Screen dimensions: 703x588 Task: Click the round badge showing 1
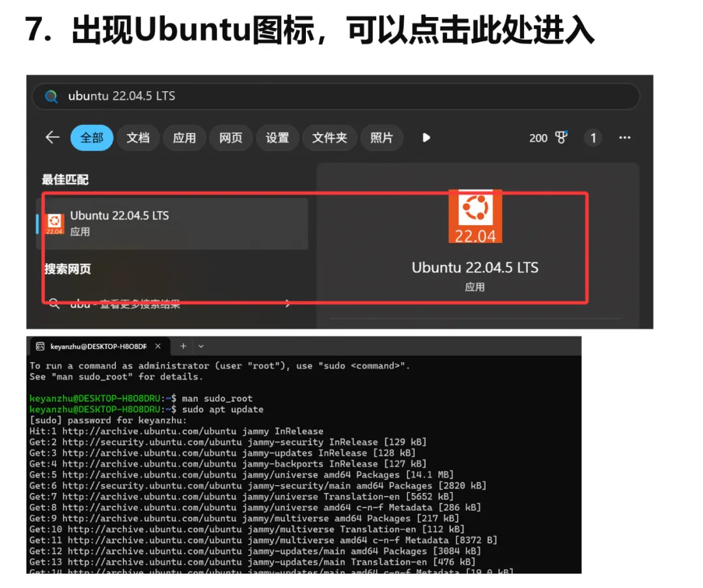pyautogui.click(x=593, y=137)
